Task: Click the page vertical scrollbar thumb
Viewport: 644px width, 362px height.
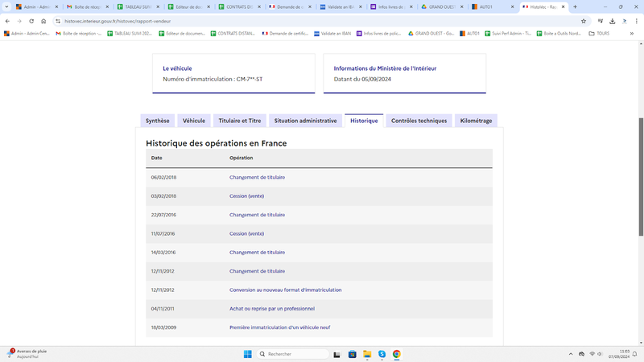Action: point(641,176)
